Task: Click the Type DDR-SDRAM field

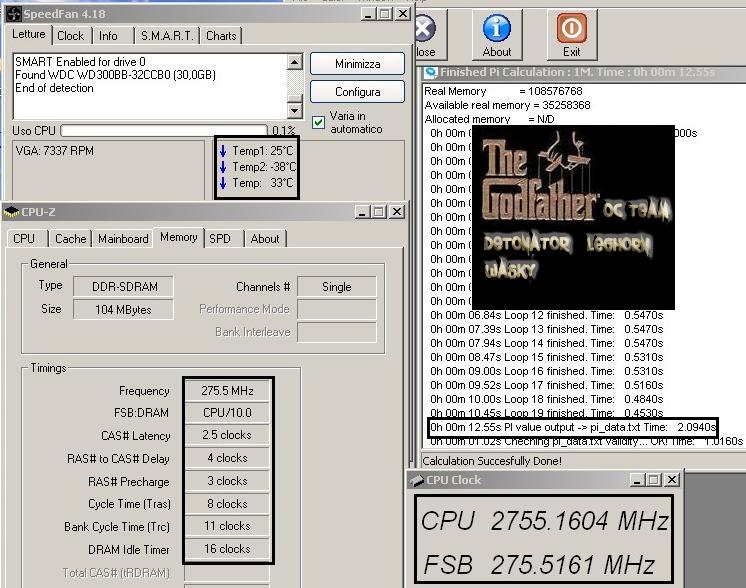Action: [124, 286]
